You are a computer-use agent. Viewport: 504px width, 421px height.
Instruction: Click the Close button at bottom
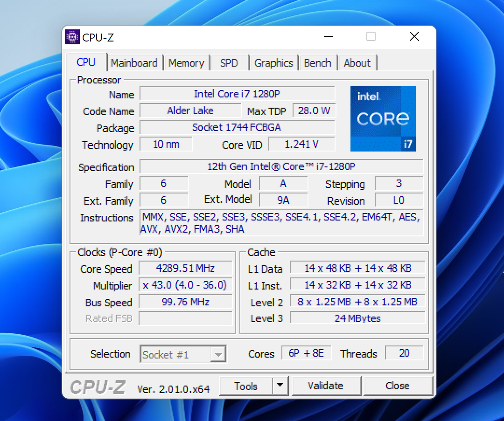[398, 386]
